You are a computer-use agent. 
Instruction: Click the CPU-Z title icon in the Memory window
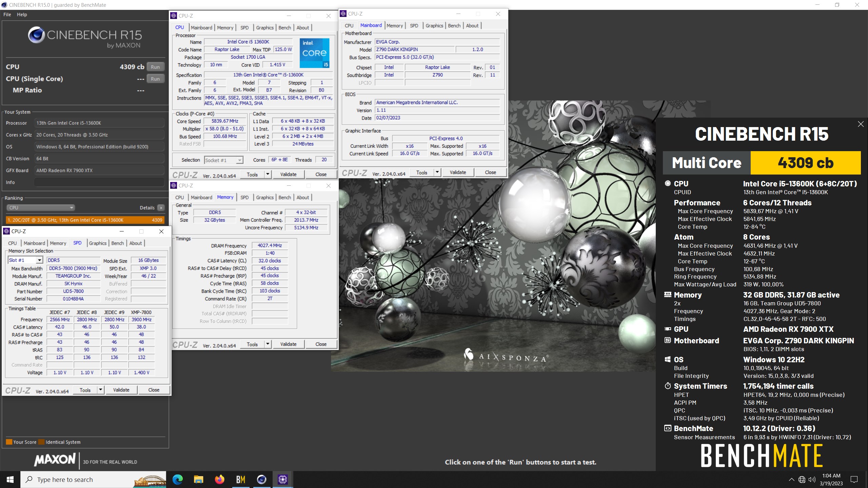tap(174, 185)
